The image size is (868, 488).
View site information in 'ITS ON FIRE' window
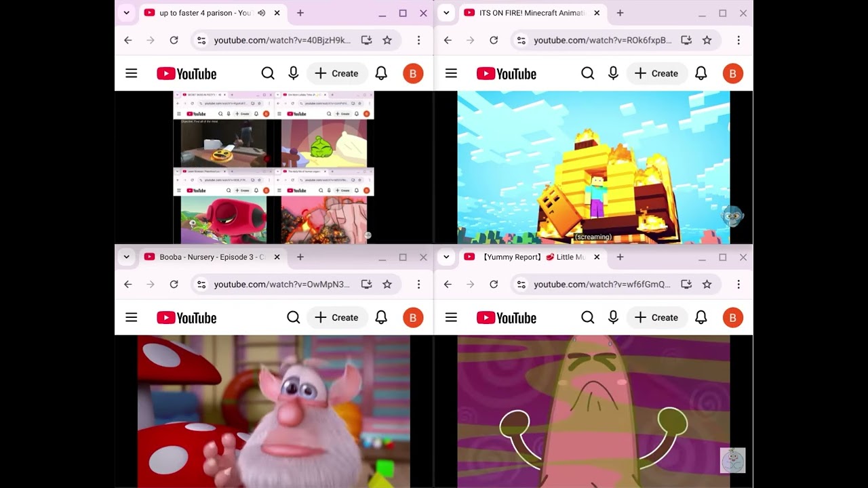tap(521, 40)
